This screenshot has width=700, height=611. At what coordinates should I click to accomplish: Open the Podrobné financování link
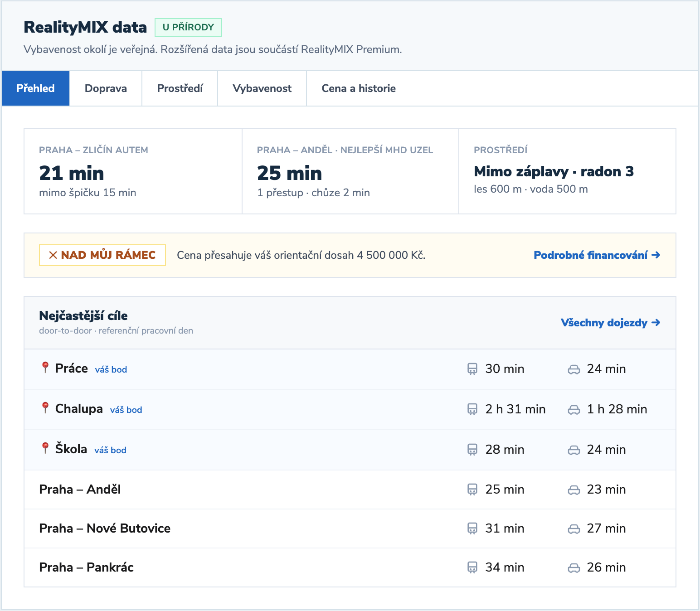coord(597,255)
